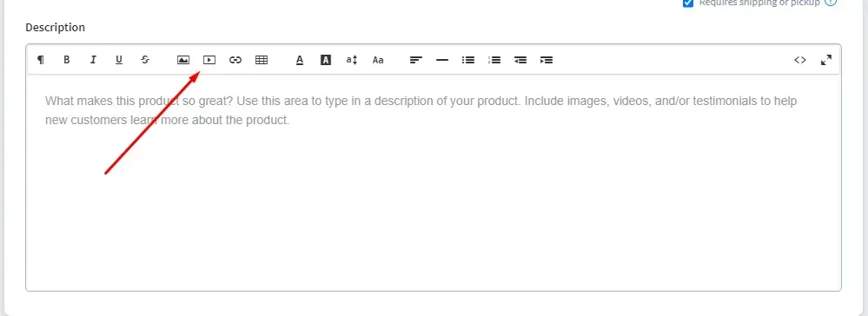
Task: Expand editor to fullscreen
Action: [826, 60]
